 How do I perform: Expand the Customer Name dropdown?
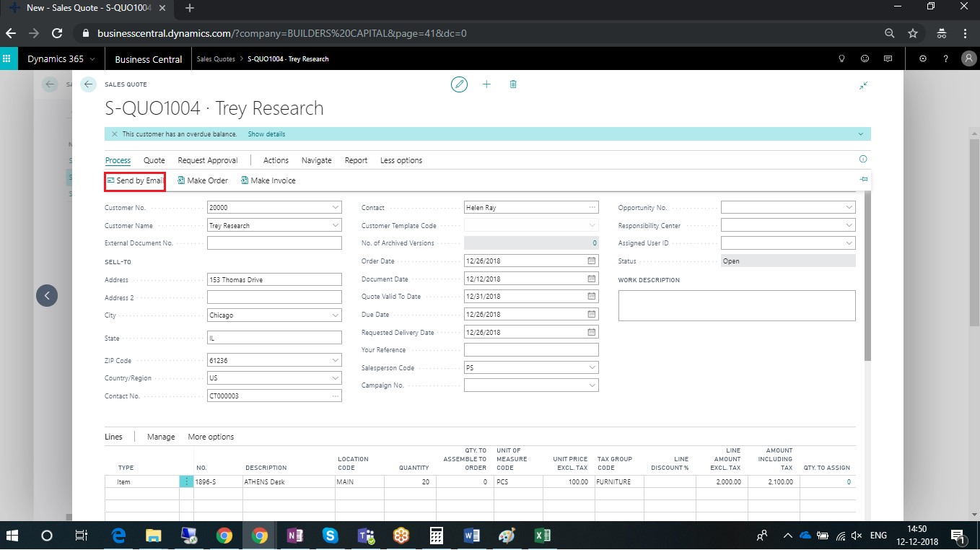pos(336,226)
